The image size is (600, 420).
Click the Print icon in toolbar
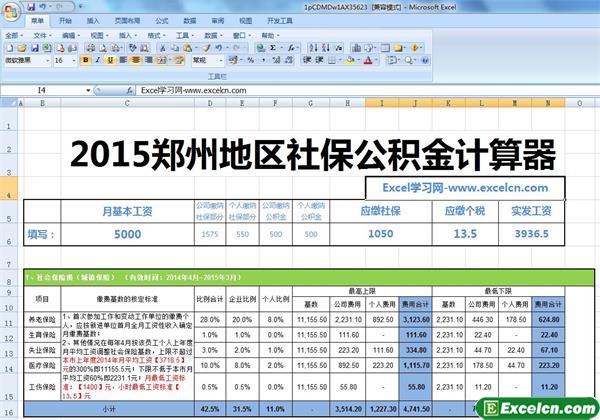91,48
